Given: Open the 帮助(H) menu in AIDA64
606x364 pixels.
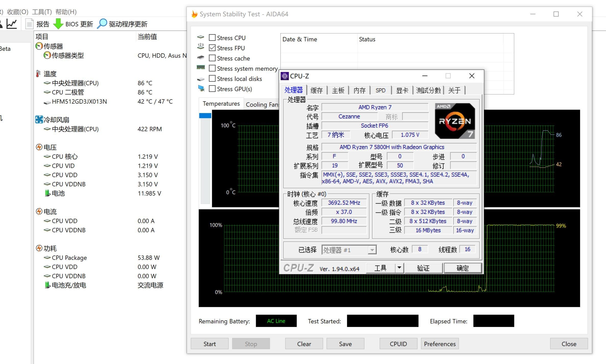Looking at the screenshot, I should 66,12.
